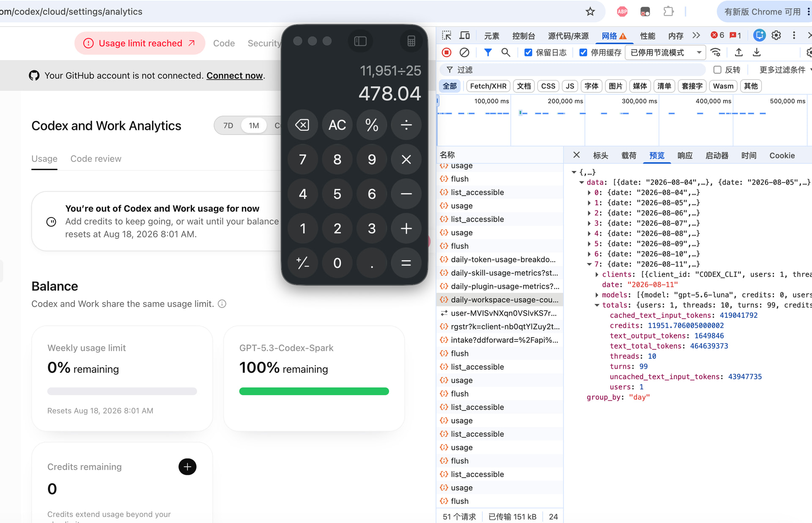Open network search magnifier icon
812x523 pixels.
coord(505,52)
